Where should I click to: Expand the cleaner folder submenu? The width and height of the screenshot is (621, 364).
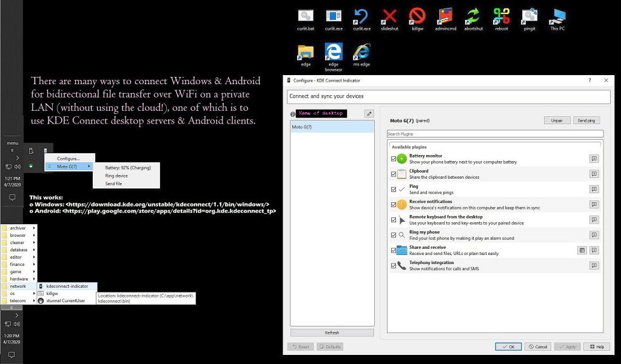(x=19, y=242)
